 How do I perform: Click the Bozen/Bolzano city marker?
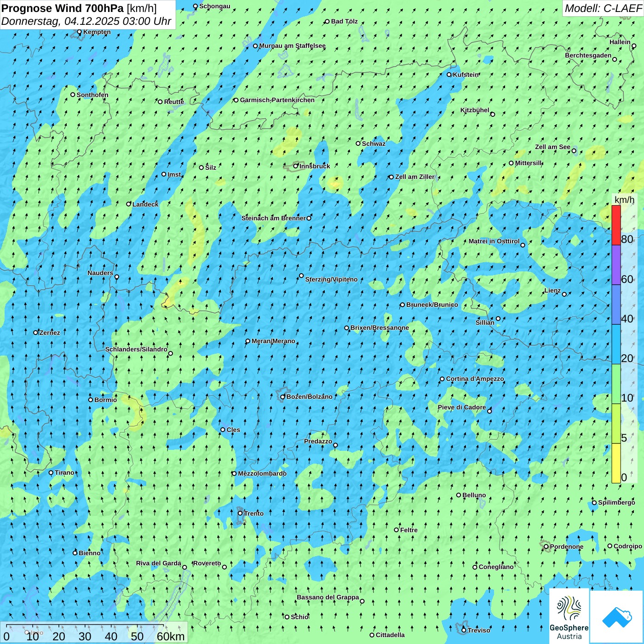pyautogui.click(x=282, y=397)
